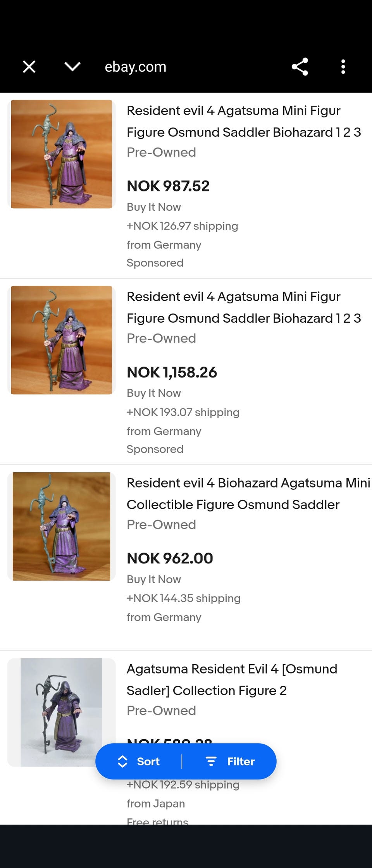Open second Saddler thumbnail, NOK 1,158.26
The width and height of the screenshot is (372, 868).
62,340
